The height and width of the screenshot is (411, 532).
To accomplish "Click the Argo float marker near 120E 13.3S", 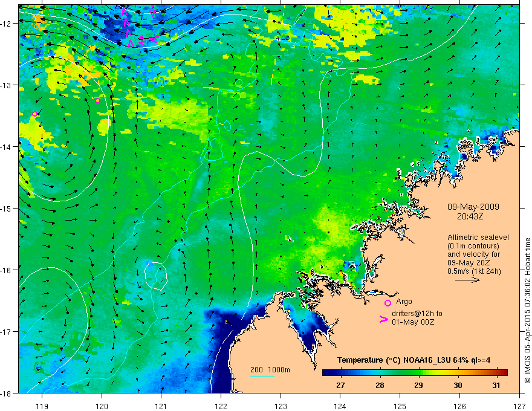I will 97,100.
